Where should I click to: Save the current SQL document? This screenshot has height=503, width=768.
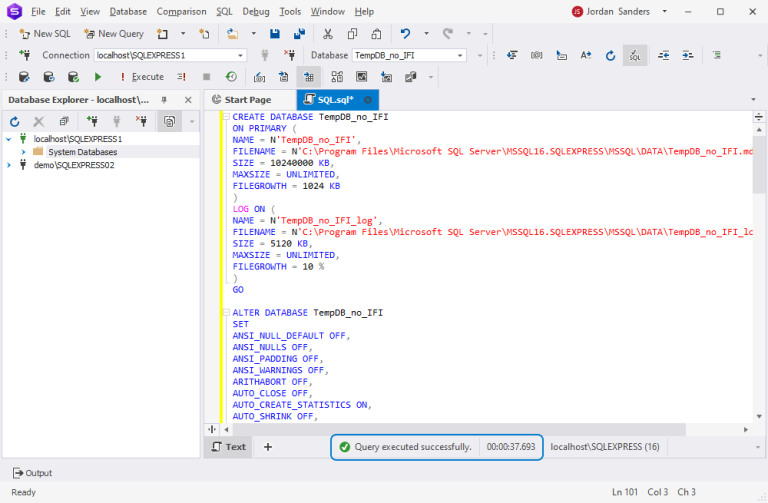(275, 34)
